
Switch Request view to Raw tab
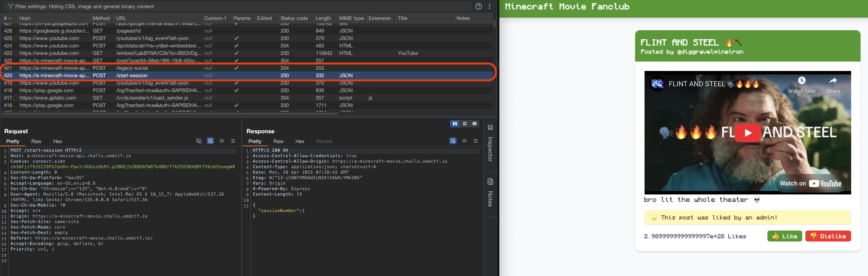(36, 141)
